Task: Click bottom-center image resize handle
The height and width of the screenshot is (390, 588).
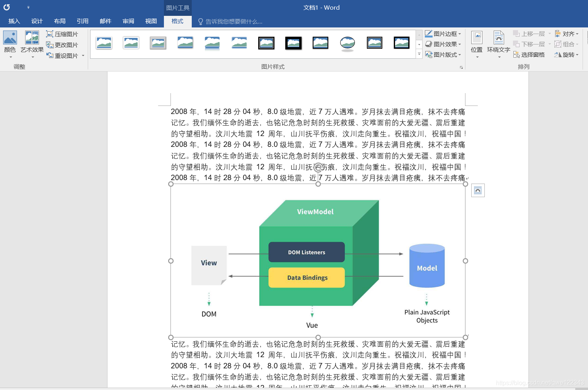Action: pos(318,337)
